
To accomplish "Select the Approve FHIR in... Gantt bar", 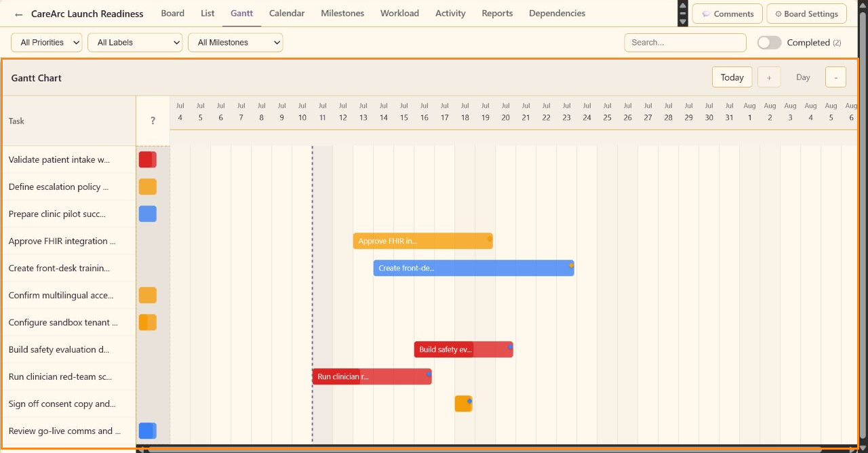I will pyautogui.click(x=422, y=241).
